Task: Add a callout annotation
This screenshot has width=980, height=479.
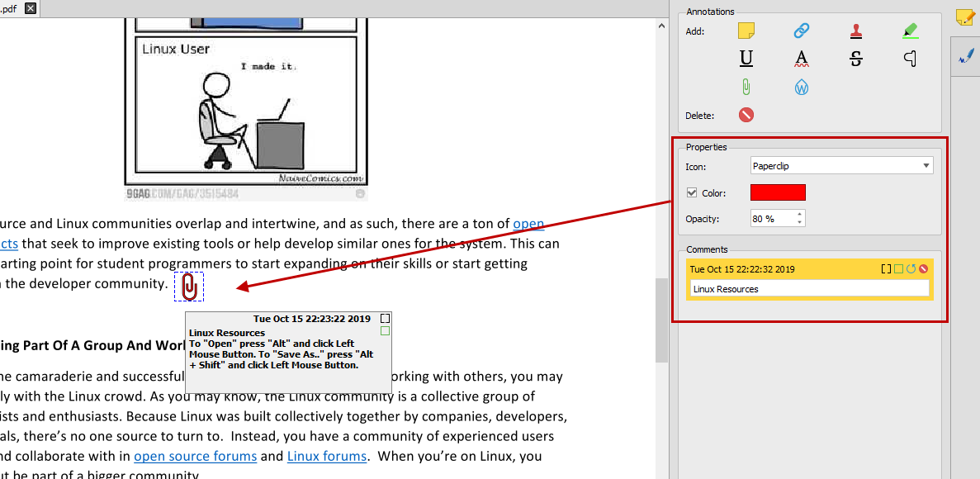Action: (x=910, y=58)
